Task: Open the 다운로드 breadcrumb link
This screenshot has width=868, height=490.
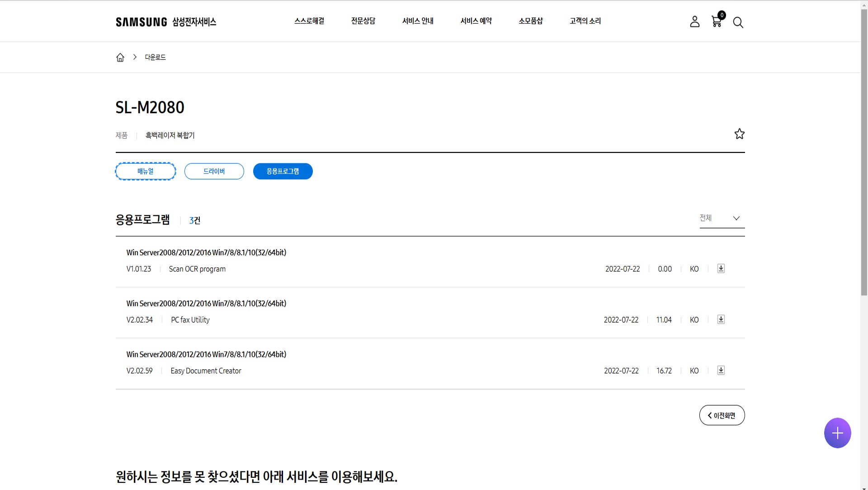Action: pyautogui.click(x=155, y=57)
